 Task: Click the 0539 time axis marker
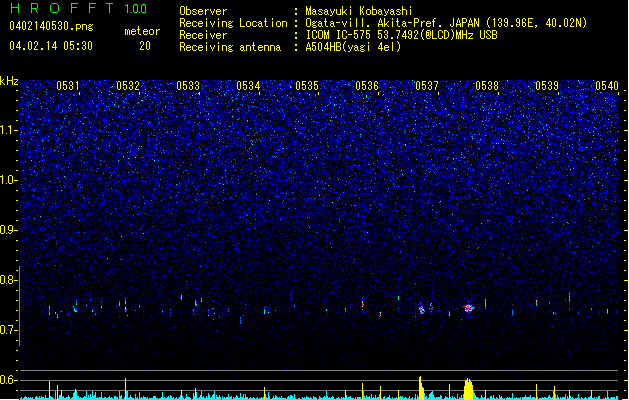click(x=547, y=86)
